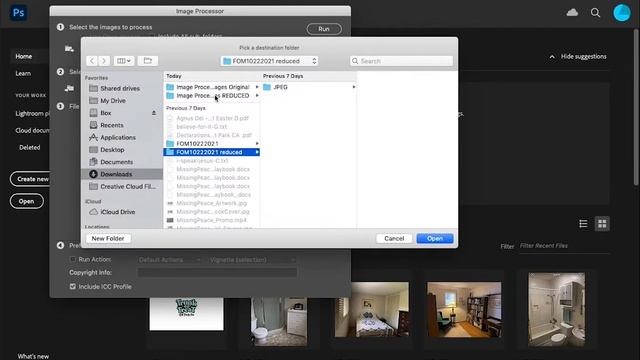Open the user profile avatar

click(x=622, y=13)
